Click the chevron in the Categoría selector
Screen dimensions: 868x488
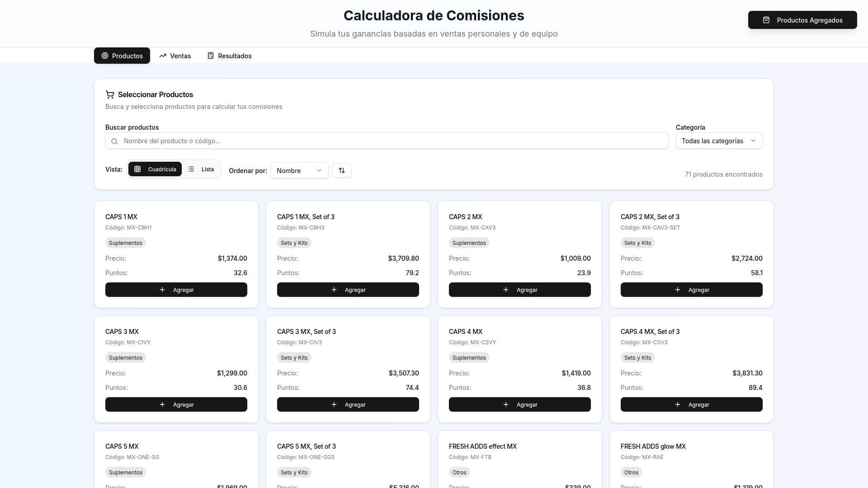(753, 141)
